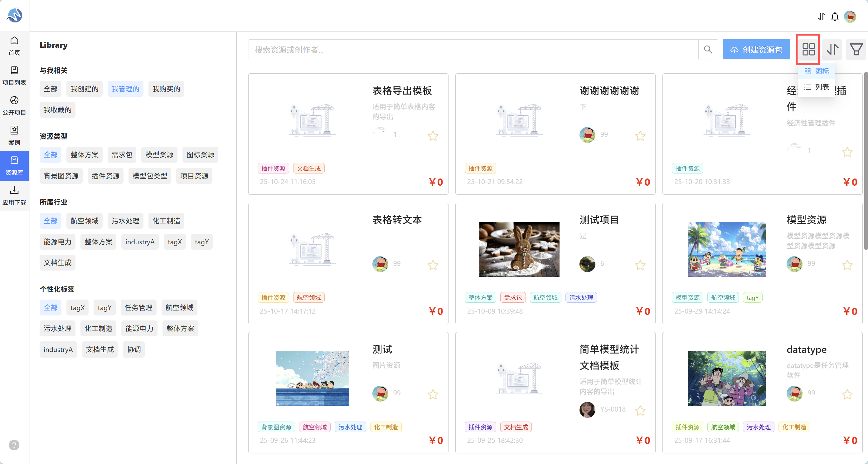The height and width of the screenshot is (464, 868).
Task: Open 应用下载 sidebar icon
Action: point(14,196)
